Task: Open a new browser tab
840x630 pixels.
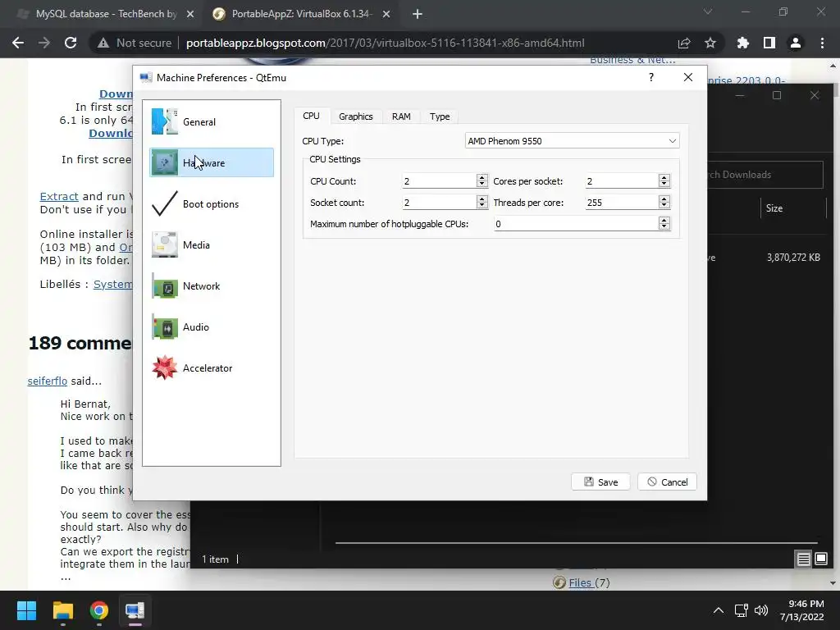Action: point(418,14)
